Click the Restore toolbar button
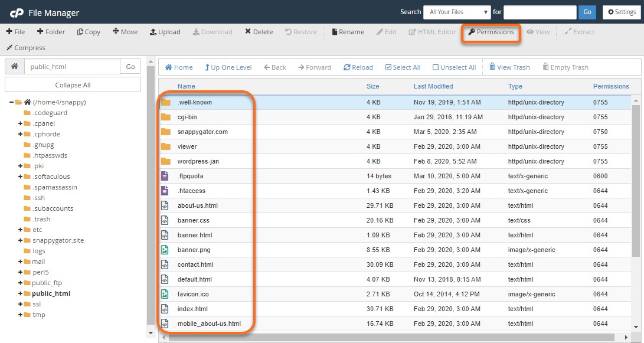This screenshot has width=644, height=343. coord(301,32)
